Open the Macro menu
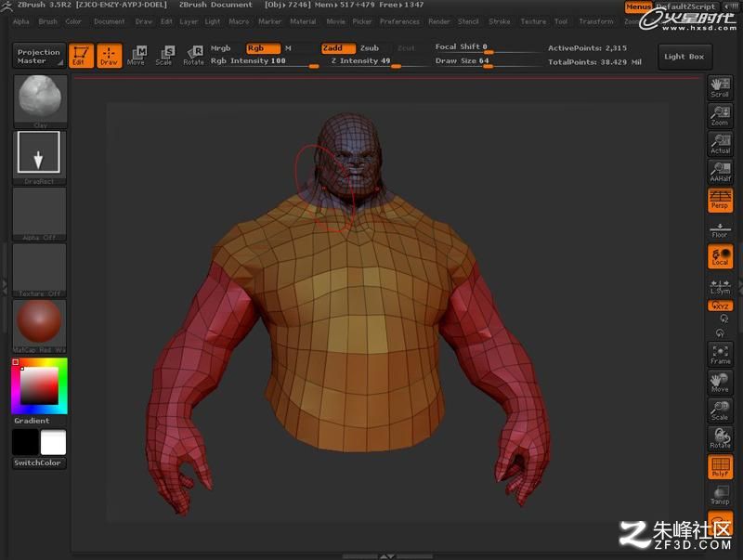This screenshot has height=560, width=743. tap(239, 21)
